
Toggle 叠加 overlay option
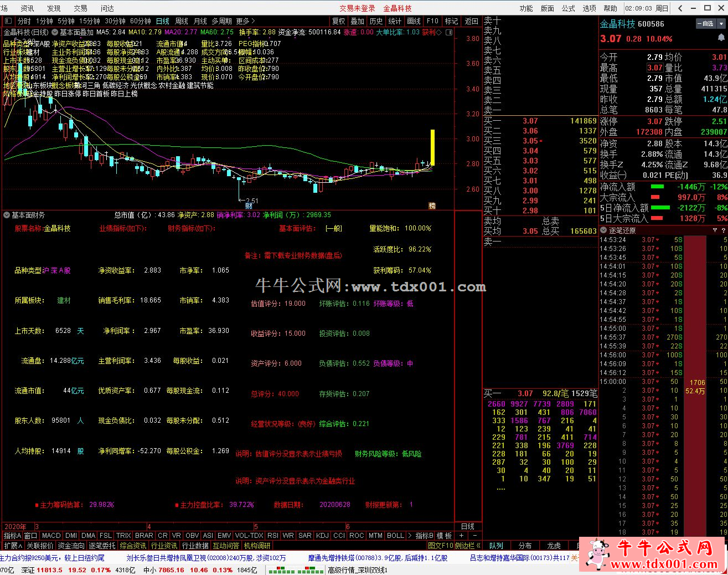[x=357, y=21]
